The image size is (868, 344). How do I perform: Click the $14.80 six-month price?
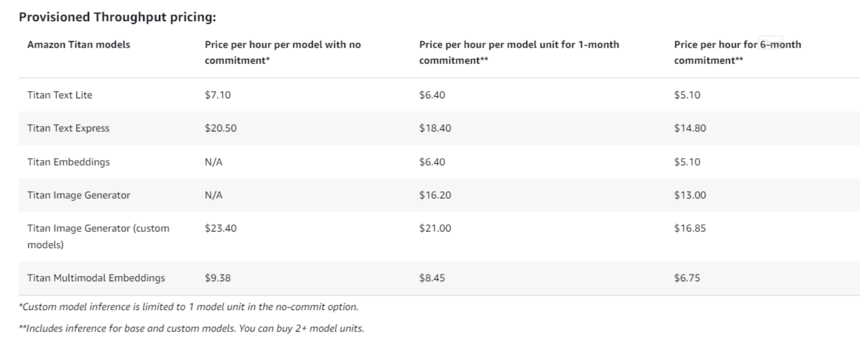pos(690,128)
